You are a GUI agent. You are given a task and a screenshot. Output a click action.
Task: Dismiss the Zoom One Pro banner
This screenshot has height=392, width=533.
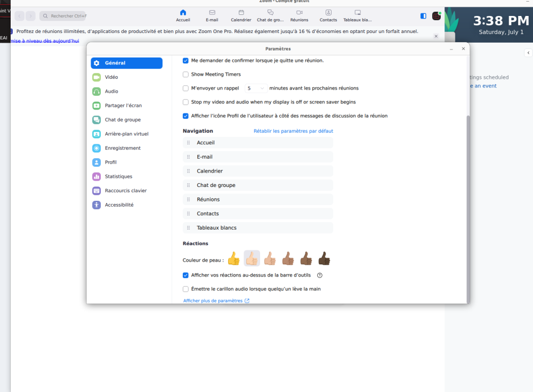tap(436, 36)
